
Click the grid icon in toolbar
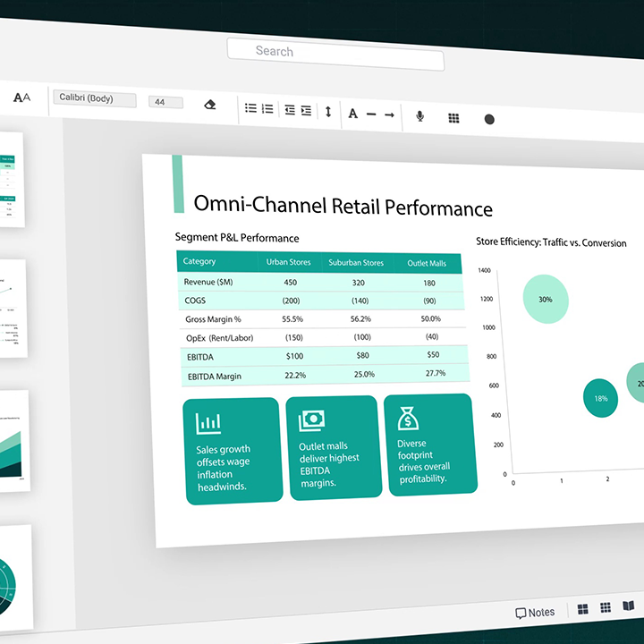coord(453,118)
